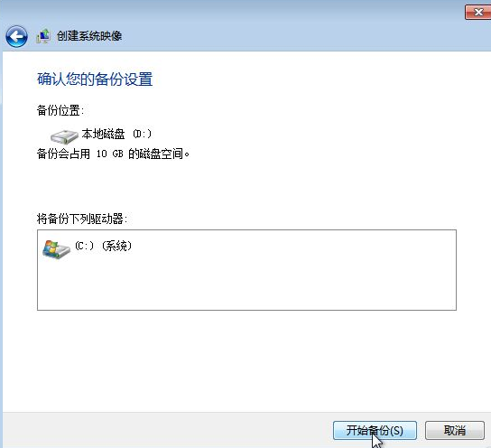Cancel the wizard with 取消 button

pos(455,430)
